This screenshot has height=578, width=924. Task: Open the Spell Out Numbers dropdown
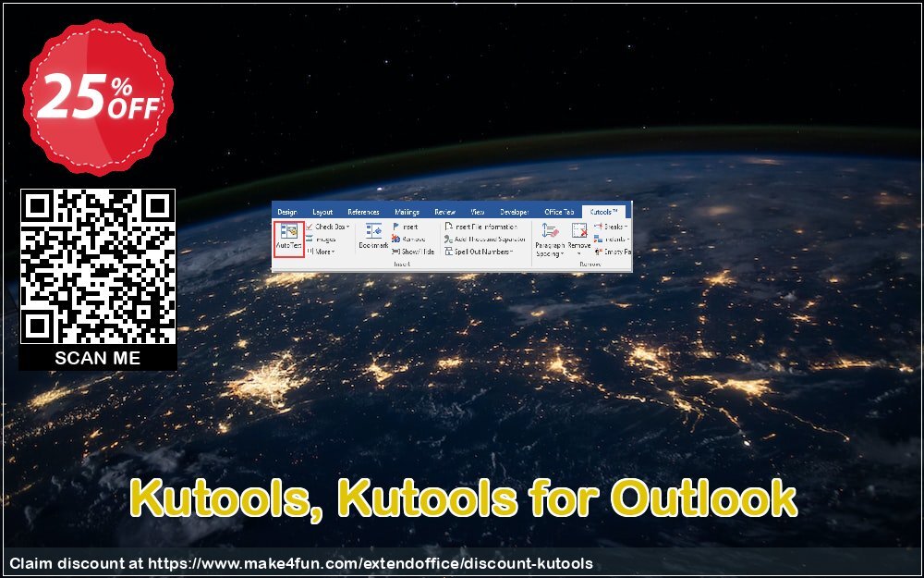479,252
